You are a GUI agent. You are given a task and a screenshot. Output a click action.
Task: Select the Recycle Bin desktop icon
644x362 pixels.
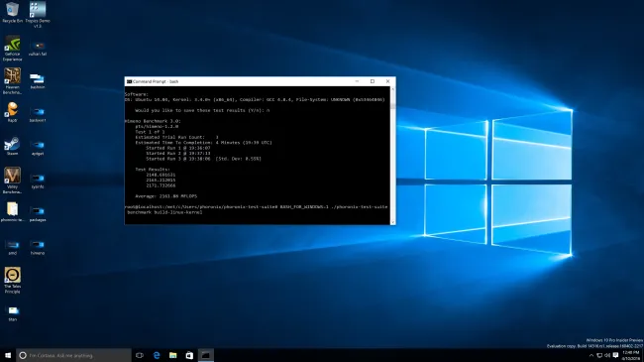12,12
